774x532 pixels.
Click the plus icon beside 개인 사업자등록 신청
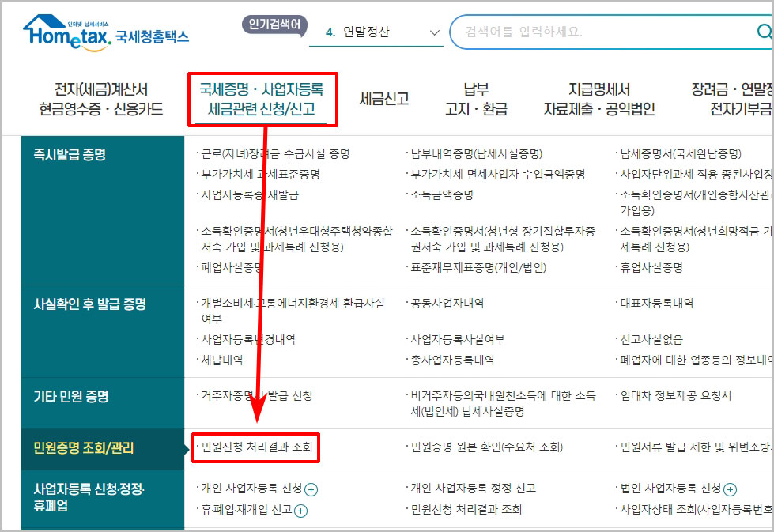point(312,490)
